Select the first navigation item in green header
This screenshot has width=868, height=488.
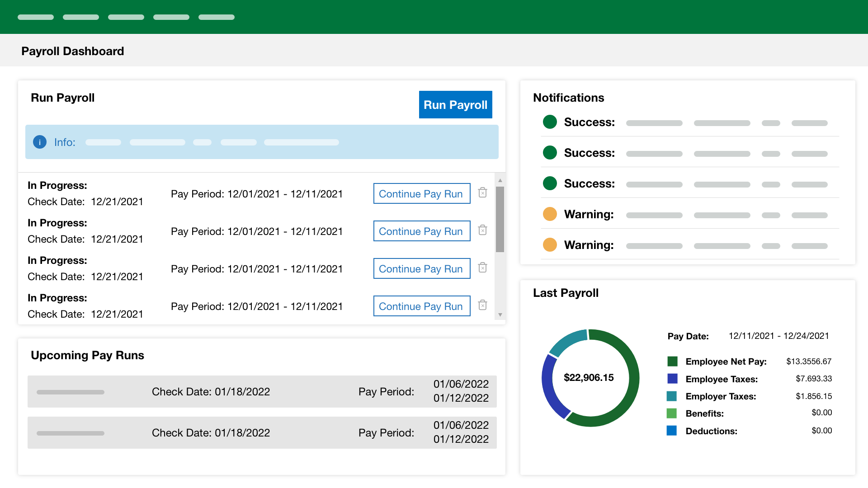point(35,17)
